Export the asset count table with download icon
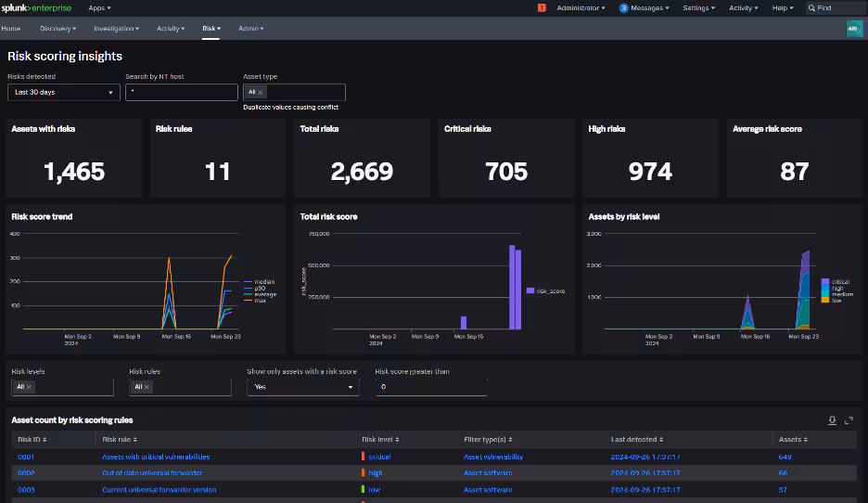Image resolution: width=868 pixels, height=503 pixels. click(833, 420)
